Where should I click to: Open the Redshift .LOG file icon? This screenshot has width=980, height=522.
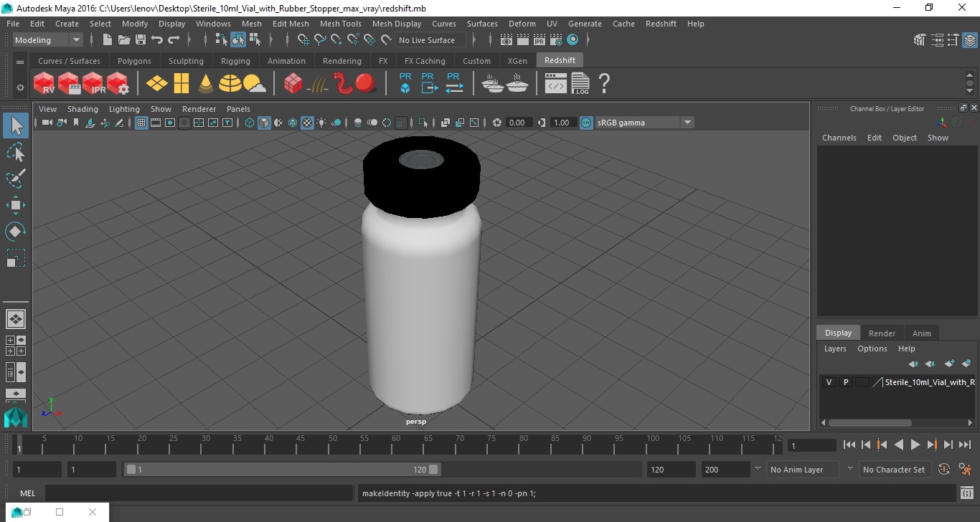pos(580,84)
